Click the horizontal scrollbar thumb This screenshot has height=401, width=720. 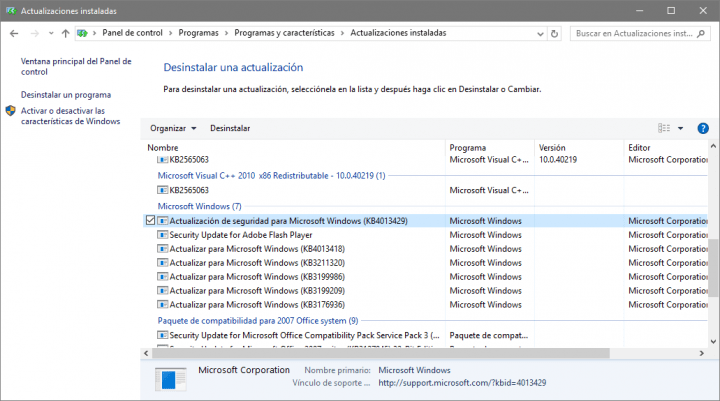pos(381,353)
